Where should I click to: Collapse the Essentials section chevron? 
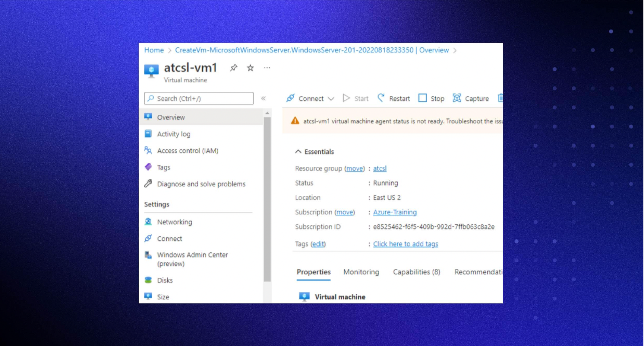point(298,152)
